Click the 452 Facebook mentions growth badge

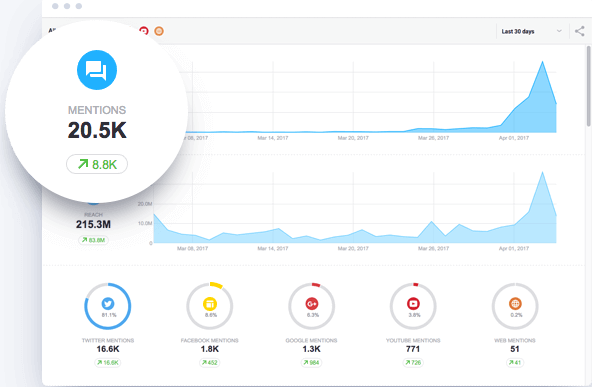210,362
